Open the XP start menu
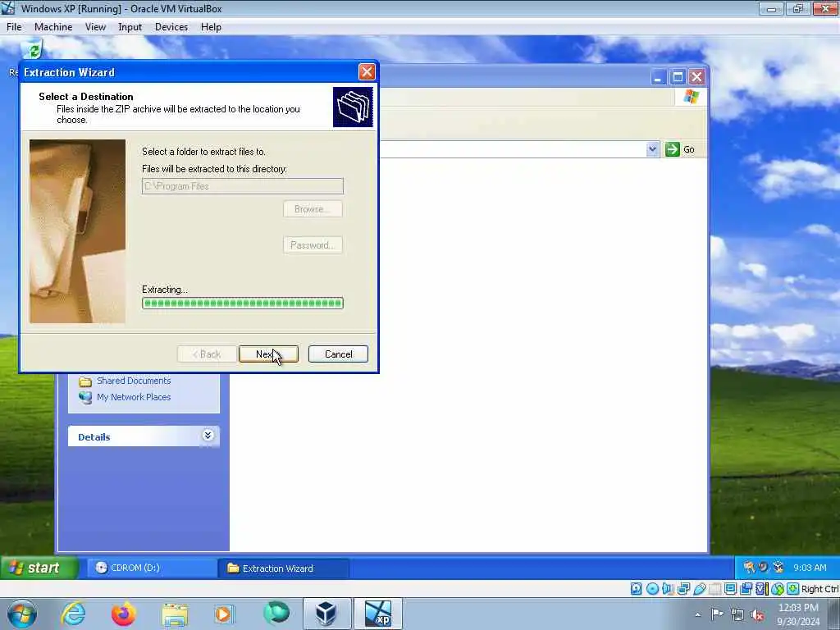The height and width of the screenshot is (630, 840). [39, 568]
